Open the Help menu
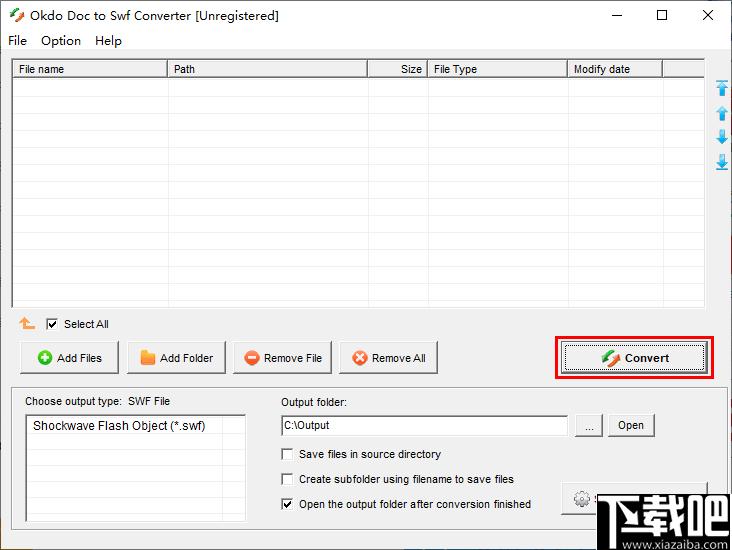This screenshot has height=550, width=732. (x=108, y=41)
